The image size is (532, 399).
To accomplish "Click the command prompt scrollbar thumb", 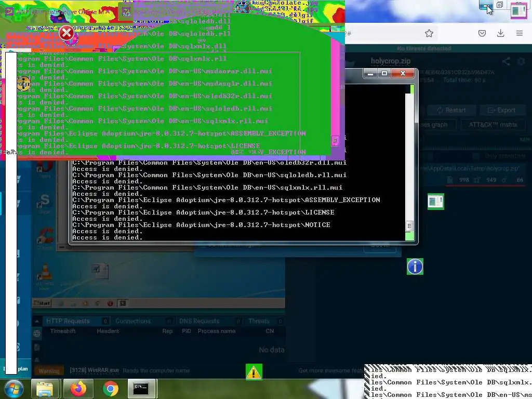I will (x=409, y=225).
